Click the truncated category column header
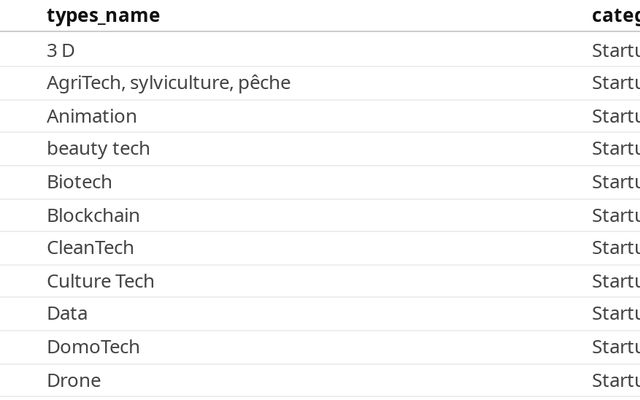Screen dimensions: 640x400 point(615,15)
